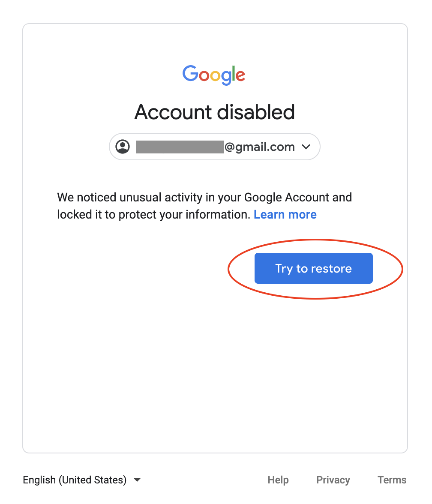Image resolution: width=432 pixels, height=504 pixels.
Task: Click the account avatar icon
Action: click(x=123, y=147)
